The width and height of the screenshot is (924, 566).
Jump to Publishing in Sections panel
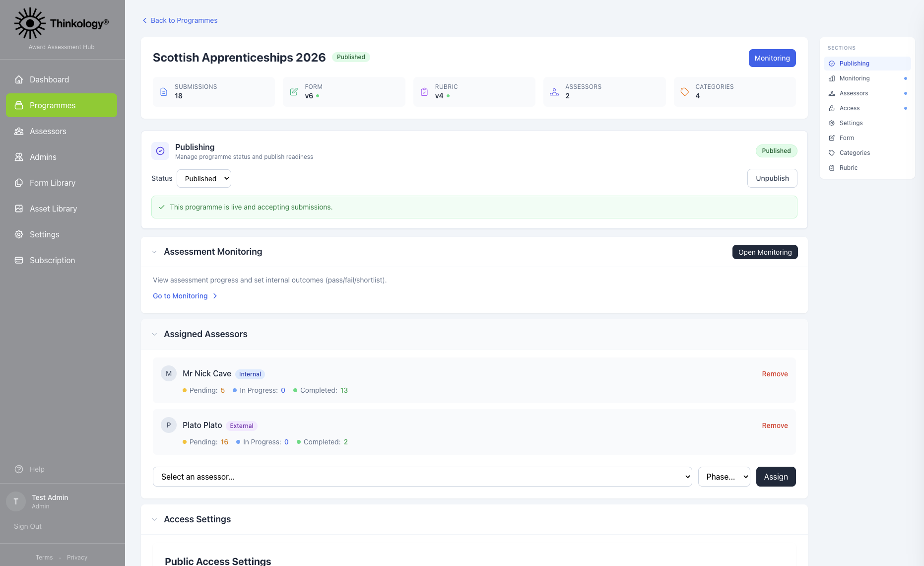click(867, 64)
